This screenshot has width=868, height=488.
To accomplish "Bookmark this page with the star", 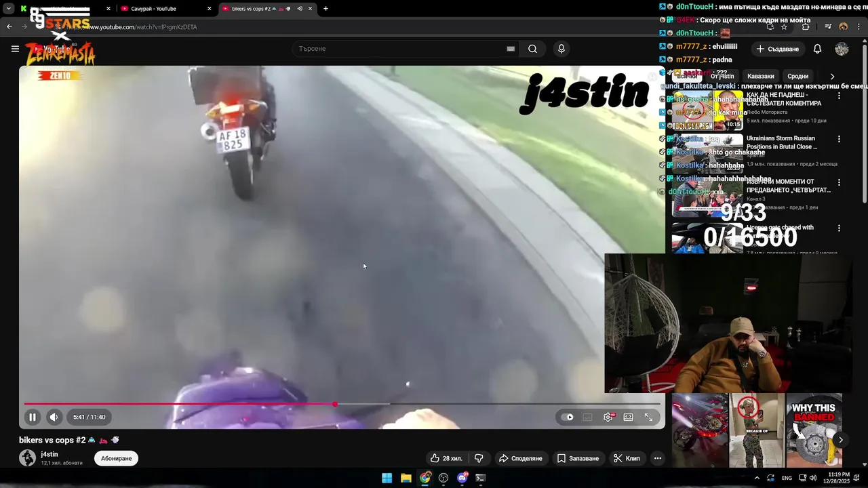I will point(784,27).
